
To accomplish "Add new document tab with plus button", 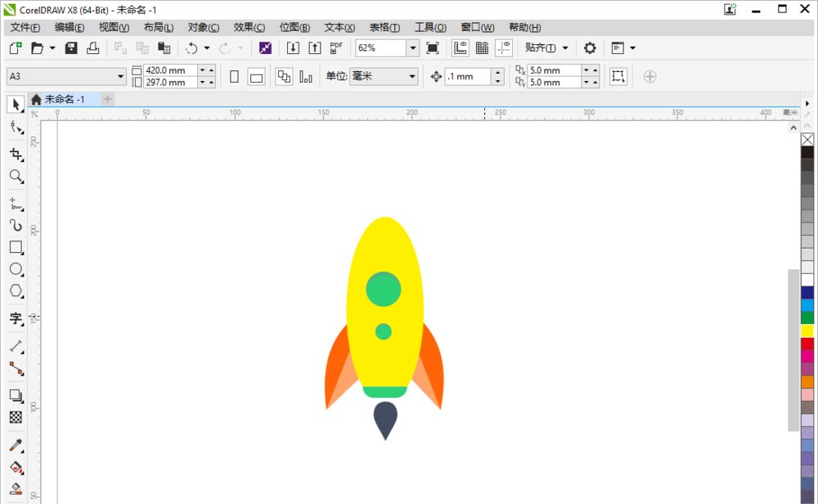I will (x=107, y=99).
